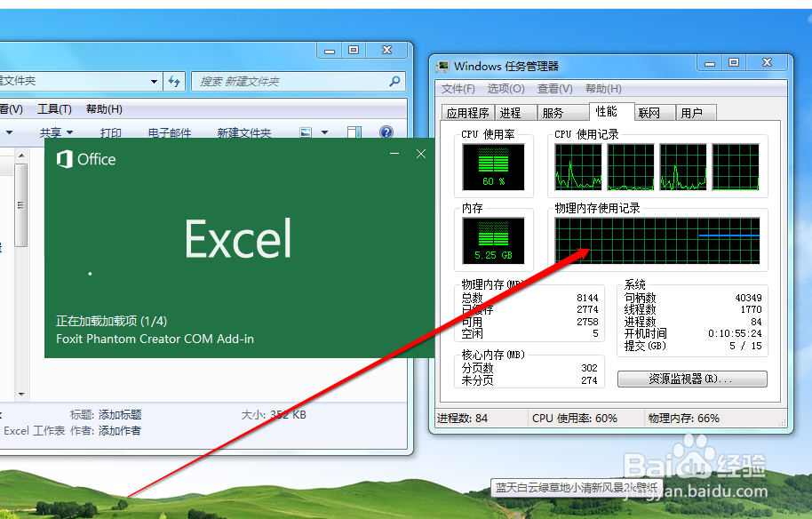Click the 线程数 value 1770
Viewport: 812px width, 519px height.
point(751,310)
